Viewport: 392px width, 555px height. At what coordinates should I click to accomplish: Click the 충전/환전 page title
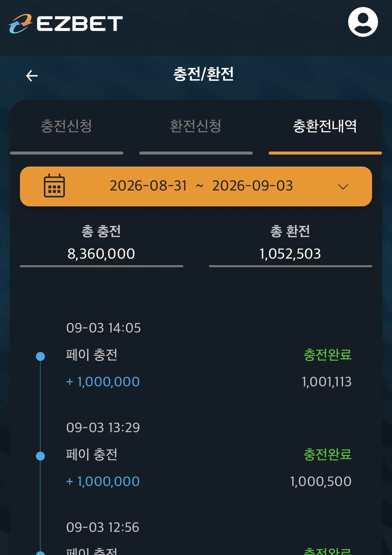tap(203, 74)
